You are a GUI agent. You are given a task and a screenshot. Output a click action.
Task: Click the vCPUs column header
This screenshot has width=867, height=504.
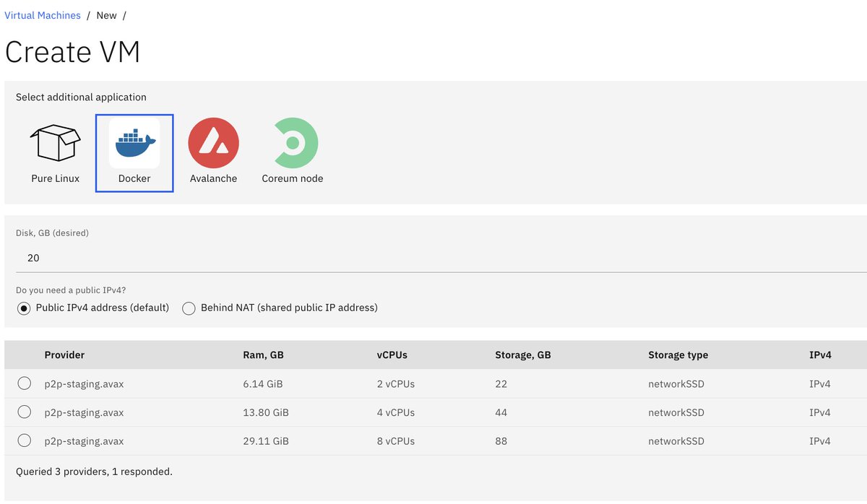(x=392, y=355)
